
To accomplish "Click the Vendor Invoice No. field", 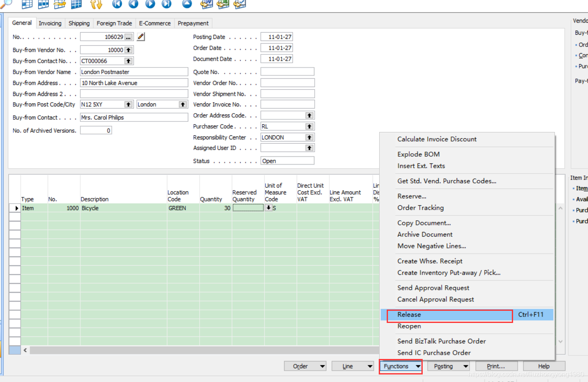I will (x=288, y=104).
